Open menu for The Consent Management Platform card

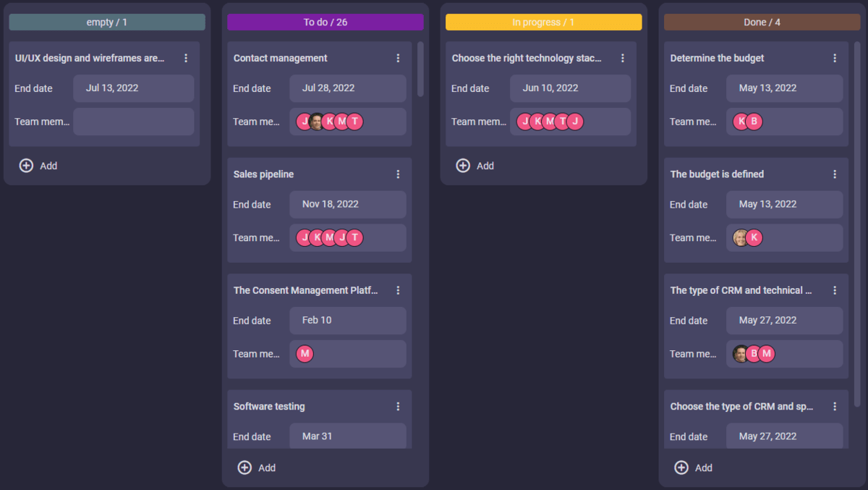click(398, 290)
